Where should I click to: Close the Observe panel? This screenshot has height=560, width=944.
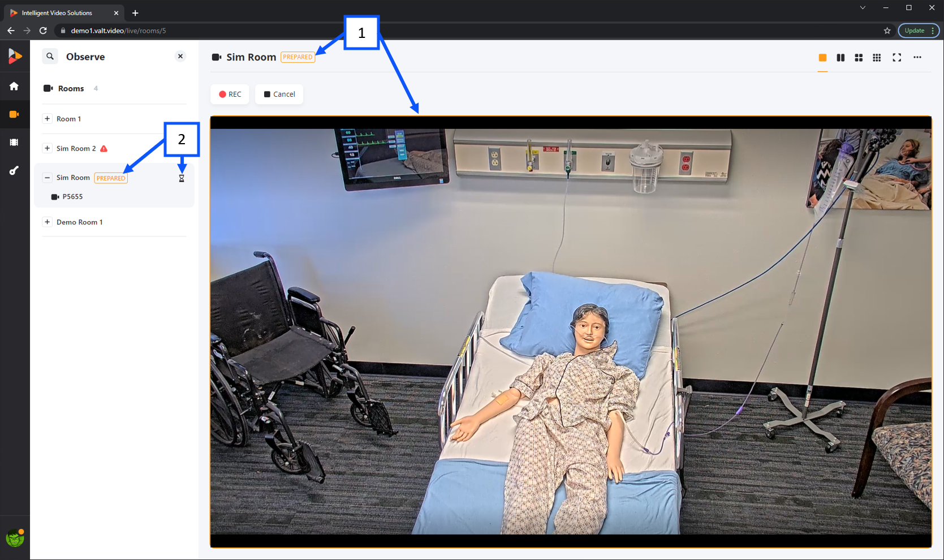pyautogui.click(x=180, y=56)
